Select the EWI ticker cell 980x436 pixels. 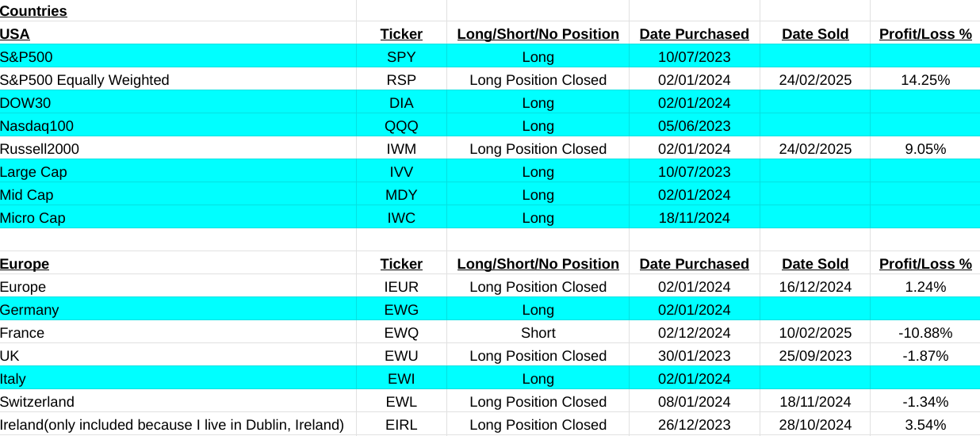[x=401, y=379]
